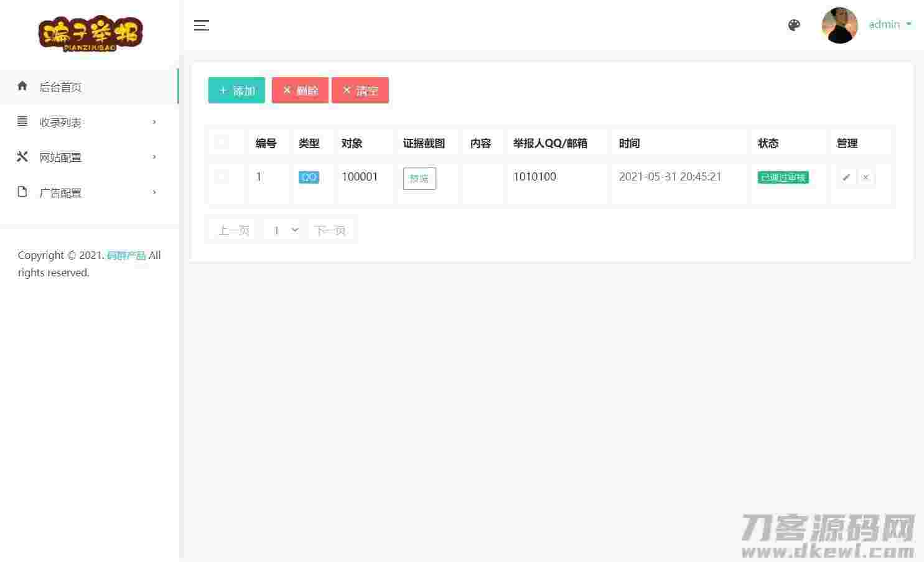Click the blue QQ type badge
The width and height of the screenshot is (924, 562).
(x=309, y=177)
